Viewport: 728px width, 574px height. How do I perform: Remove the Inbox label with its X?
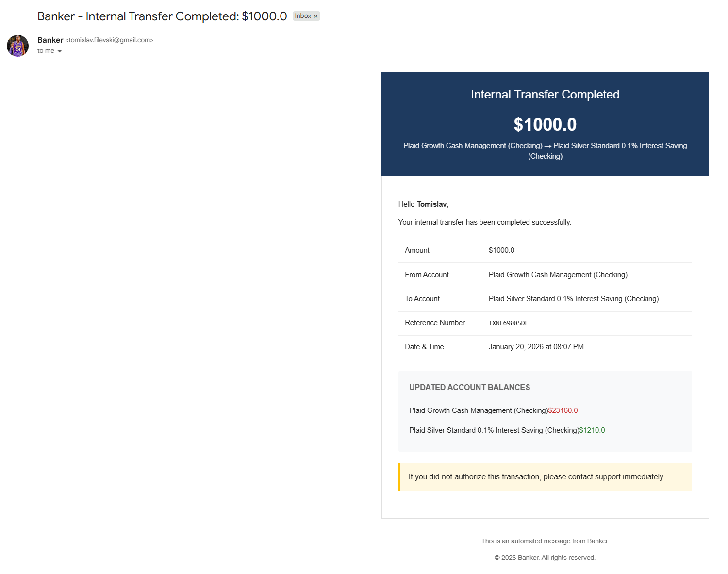click(316, 16)
